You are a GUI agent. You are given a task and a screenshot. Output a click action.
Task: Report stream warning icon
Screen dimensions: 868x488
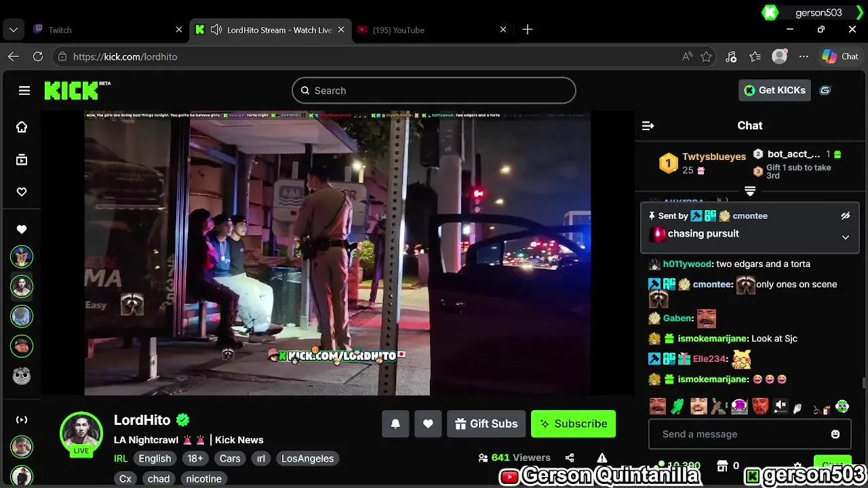point(602,457)
